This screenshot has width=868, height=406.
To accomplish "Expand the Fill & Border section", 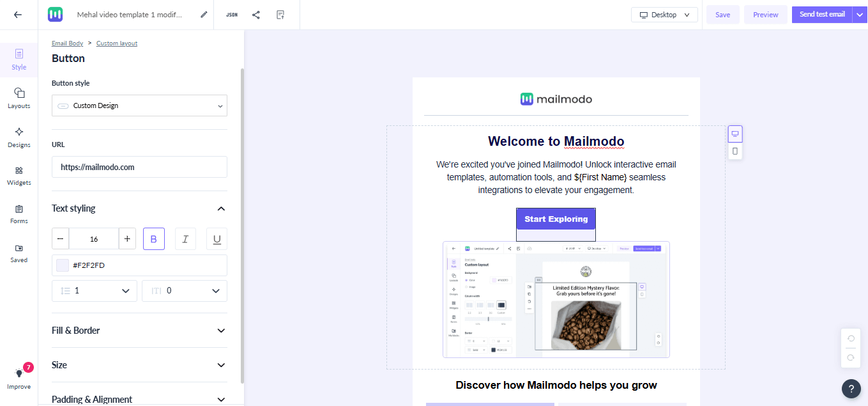I will 221,331.
